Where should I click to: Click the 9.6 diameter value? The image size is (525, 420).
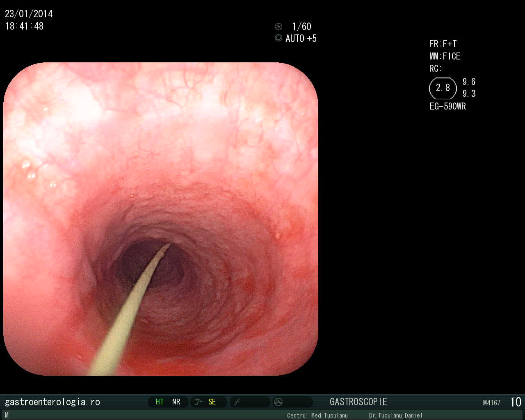[469, 82]
